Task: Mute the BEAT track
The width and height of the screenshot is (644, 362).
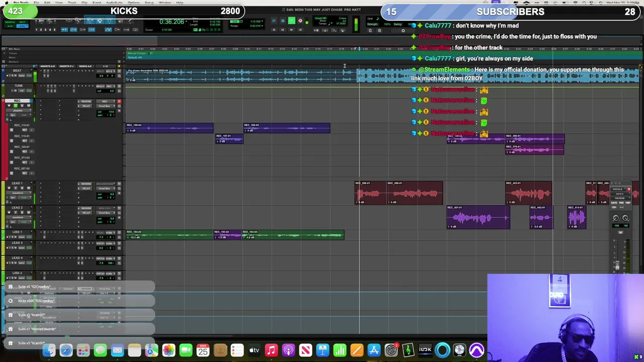Action: point(15,75)
